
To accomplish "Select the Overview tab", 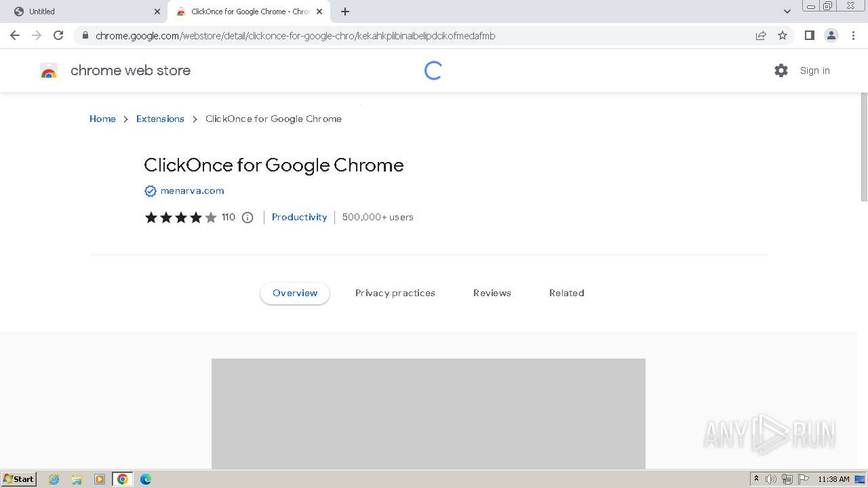I will pos(295,293).
